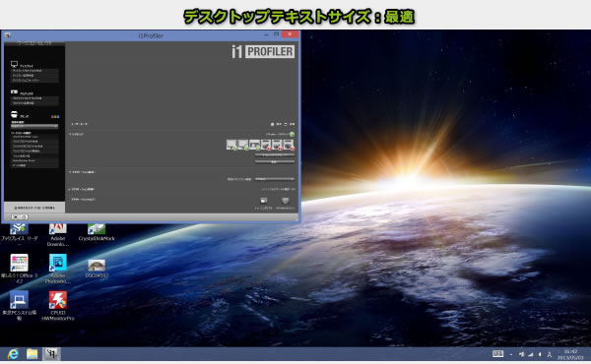This screenshot has width=591, height=364.
Task: Click the display monitor icon in sidebar
Action: [15, 64]
